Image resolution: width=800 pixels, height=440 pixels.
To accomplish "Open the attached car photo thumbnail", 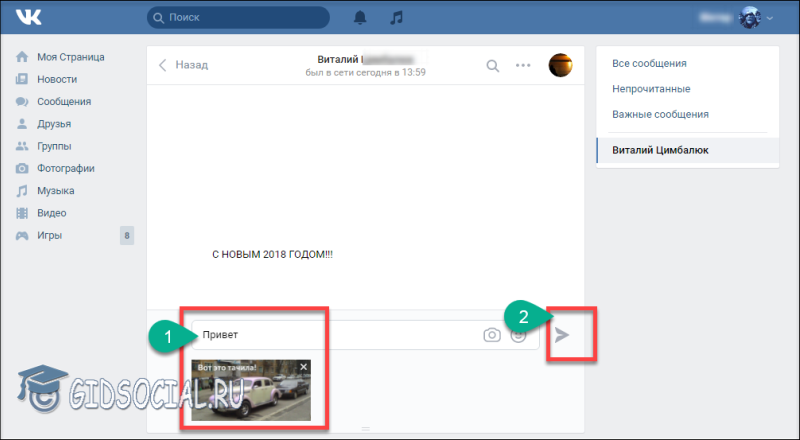I will (x=251, y=390).
